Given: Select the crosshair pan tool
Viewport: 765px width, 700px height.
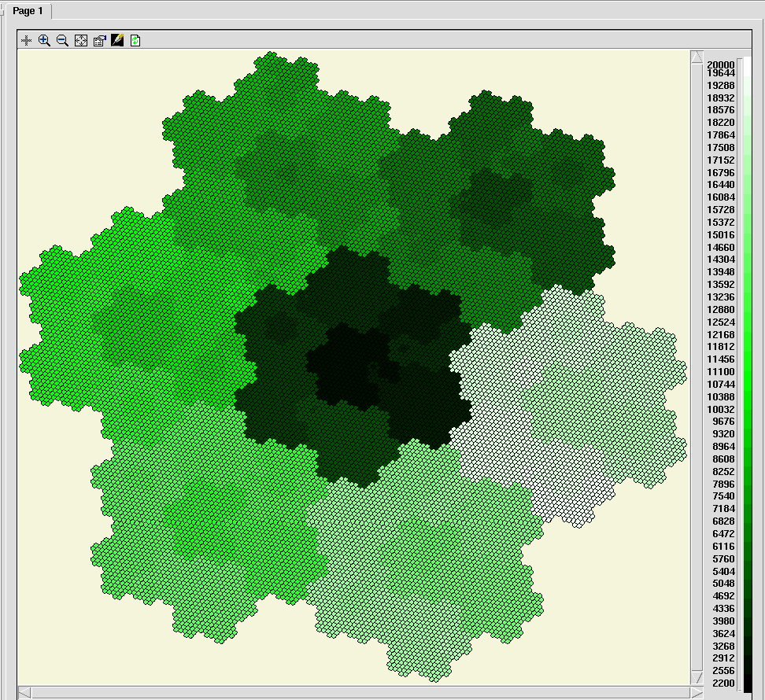Looking at the screenshot, I should (26, 40).
